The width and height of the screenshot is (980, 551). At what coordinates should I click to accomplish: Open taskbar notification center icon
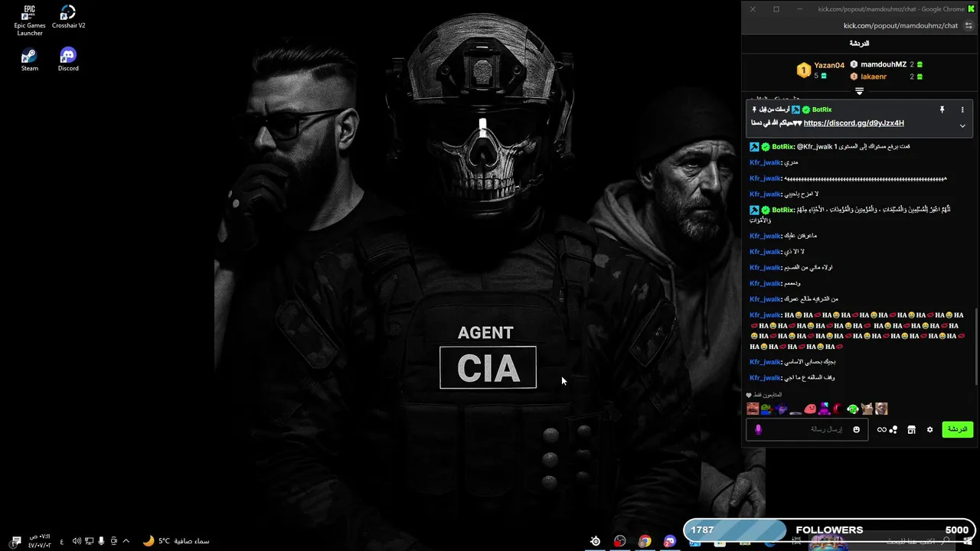pos(16,541)
